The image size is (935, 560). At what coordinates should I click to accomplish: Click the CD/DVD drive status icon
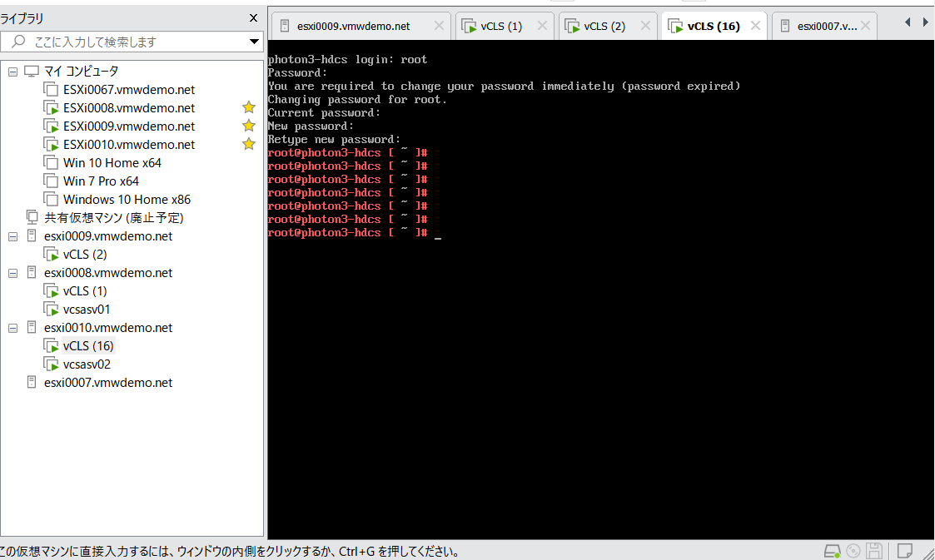(853, 551)
